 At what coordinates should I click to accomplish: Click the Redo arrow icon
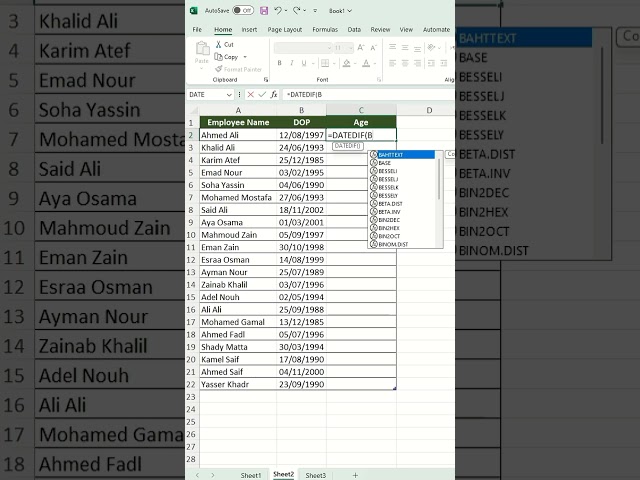point(296,11)
